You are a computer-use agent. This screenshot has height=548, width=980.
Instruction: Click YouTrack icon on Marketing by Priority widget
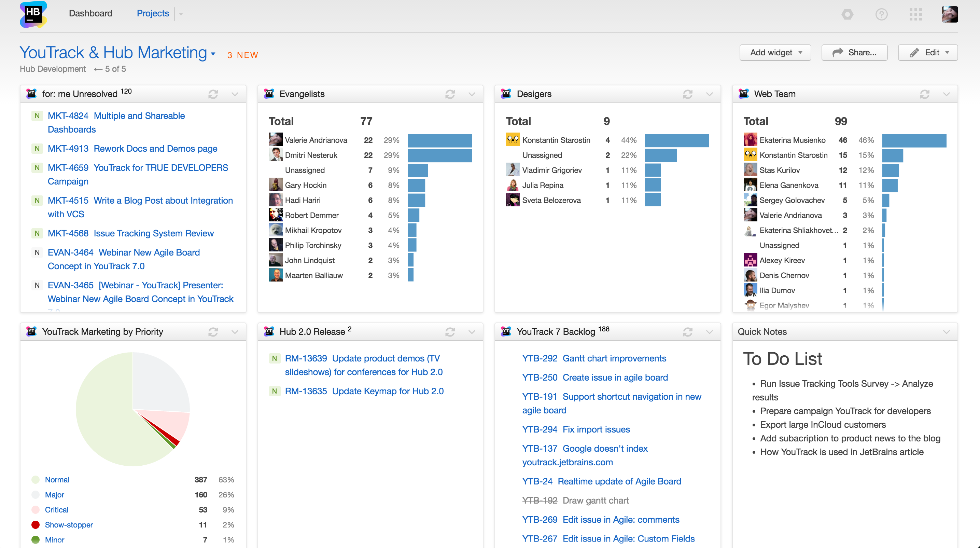click(31, 331)
